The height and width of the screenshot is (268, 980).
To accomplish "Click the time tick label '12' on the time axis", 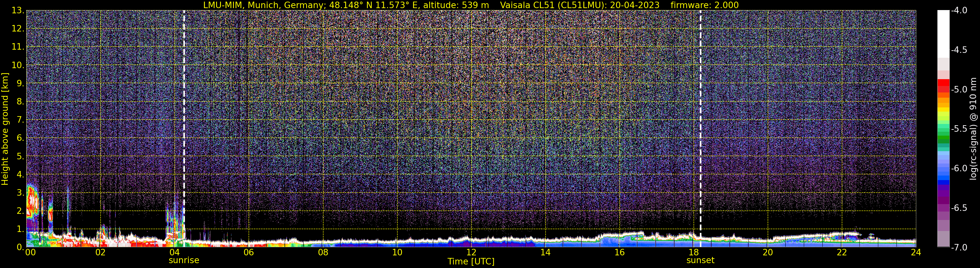I will pyautogui.click(x=471, y=253).
